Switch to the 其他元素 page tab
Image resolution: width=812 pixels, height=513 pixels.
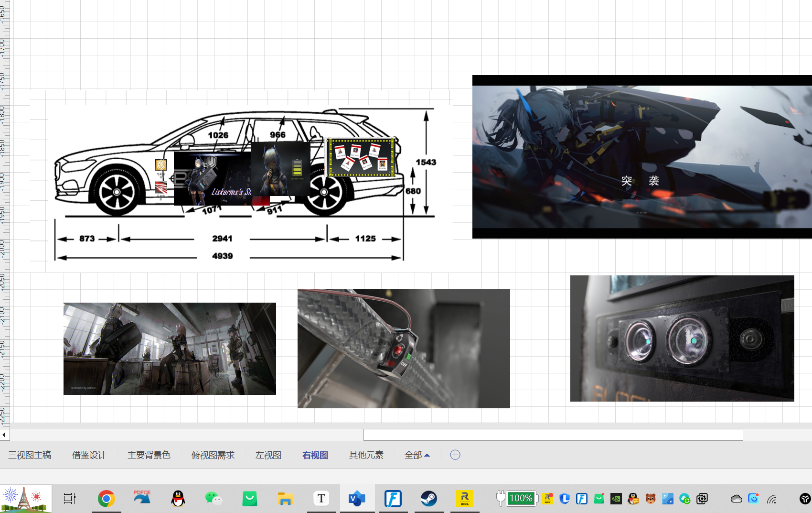366,455
